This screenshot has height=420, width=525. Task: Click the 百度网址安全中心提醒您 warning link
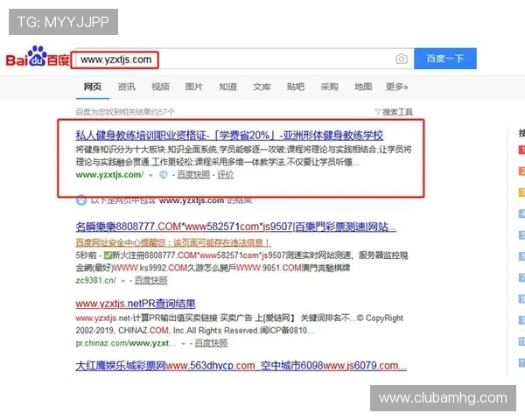click(173, 242)
